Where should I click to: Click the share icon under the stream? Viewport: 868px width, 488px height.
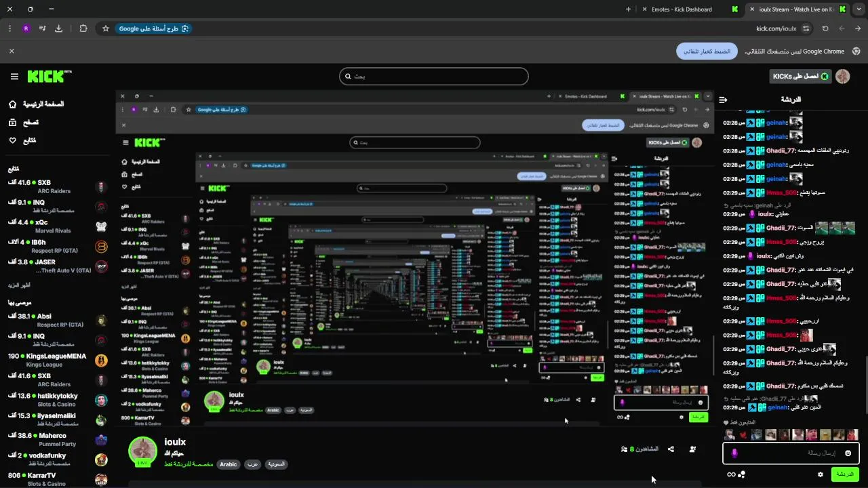[x=671, y=449]
